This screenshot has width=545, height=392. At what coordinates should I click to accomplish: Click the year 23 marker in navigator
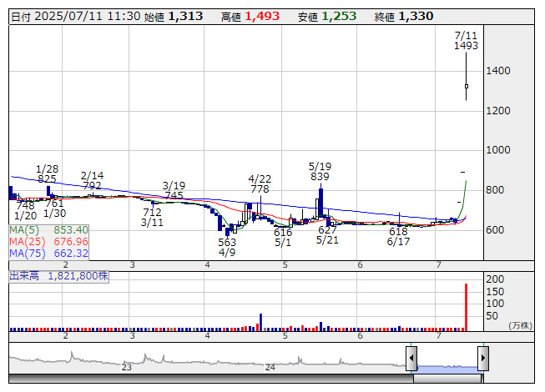coord(127,367)
